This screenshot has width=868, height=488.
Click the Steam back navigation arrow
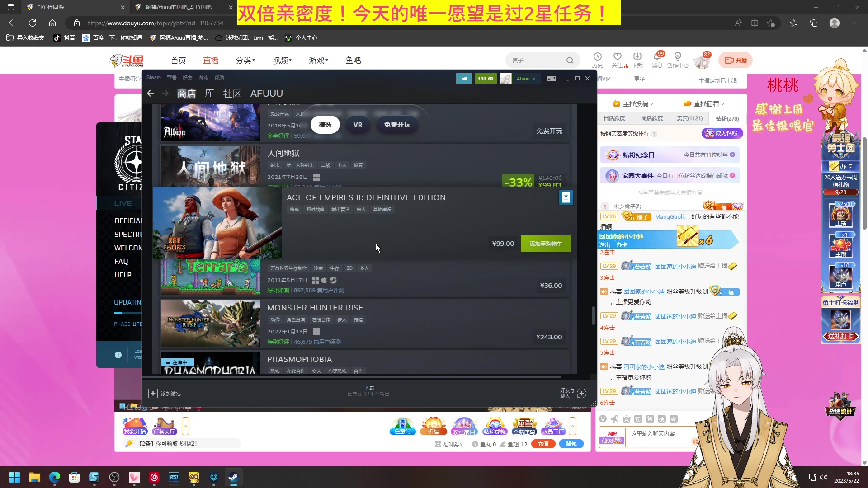(151, 94)
